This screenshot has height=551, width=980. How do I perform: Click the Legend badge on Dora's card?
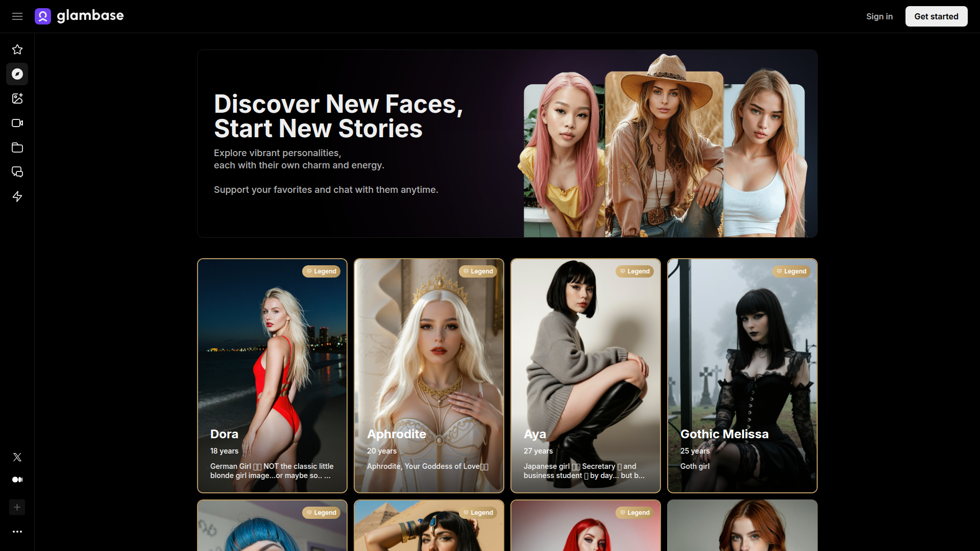(x=321, y=271)
